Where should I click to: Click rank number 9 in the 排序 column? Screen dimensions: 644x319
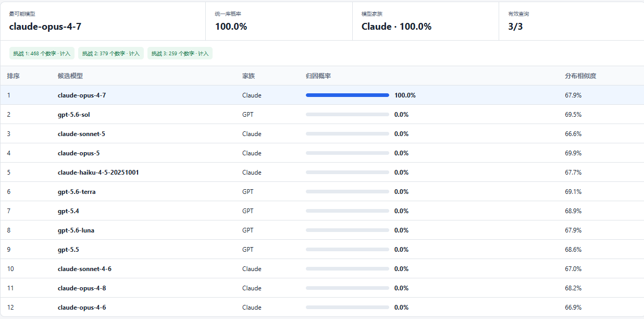pos(9,250)
